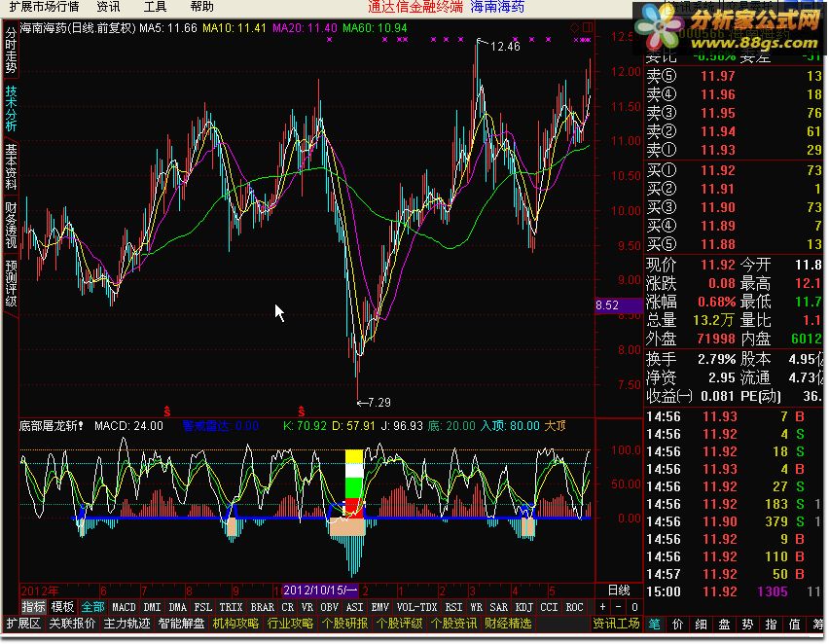Open the 工具 menu
The height and width of the screenshot is (644, 829).
[x=155, y=7]
